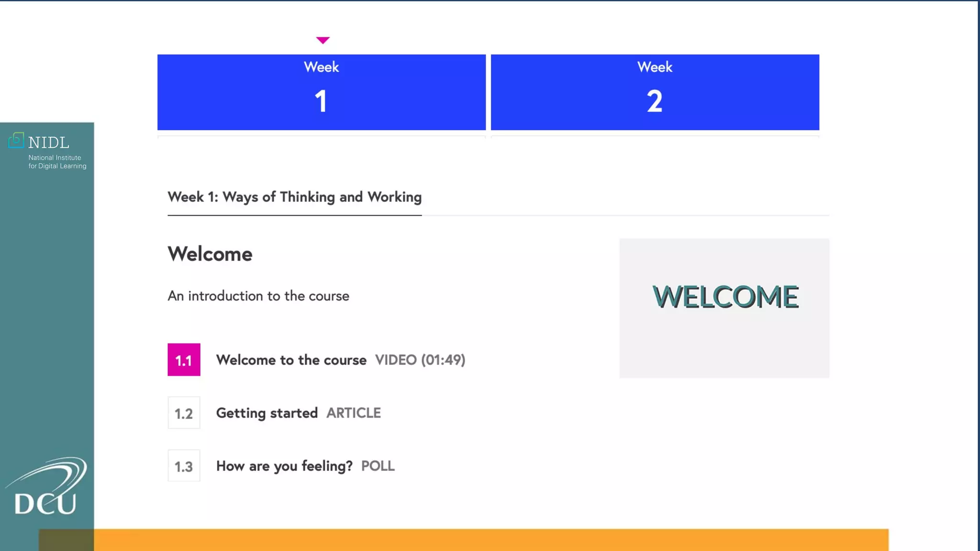Click the Welcome section title
This screenshot has width=980, height=551.
click(210, 254)
